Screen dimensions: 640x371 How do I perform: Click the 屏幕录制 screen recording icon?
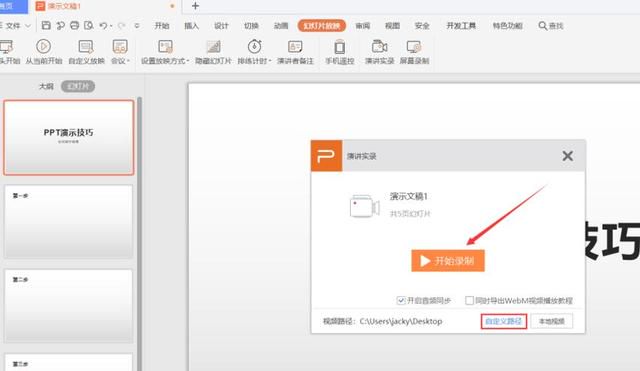[x=414, y=47]
